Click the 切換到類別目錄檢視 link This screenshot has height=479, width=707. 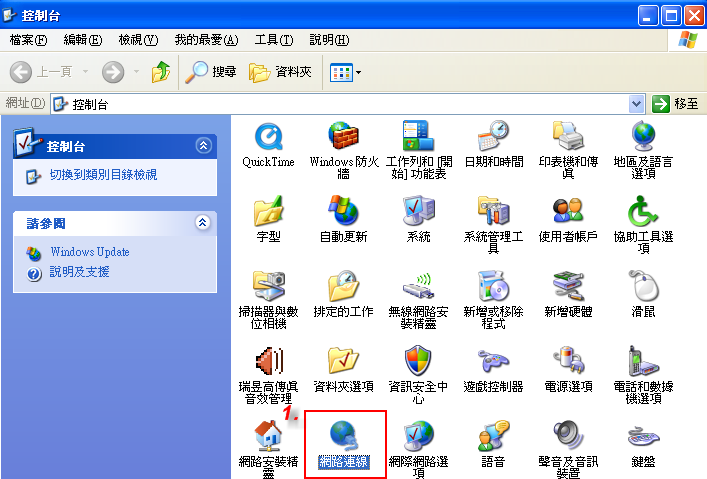(103, 175)
